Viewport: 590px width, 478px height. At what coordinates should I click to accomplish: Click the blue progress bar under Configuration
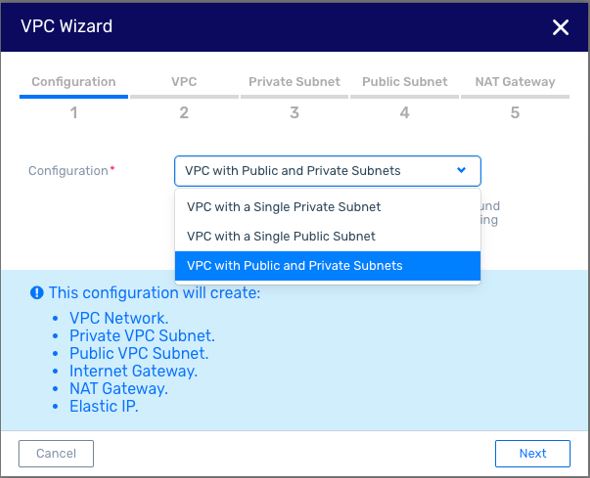click(x=74, y=97)
